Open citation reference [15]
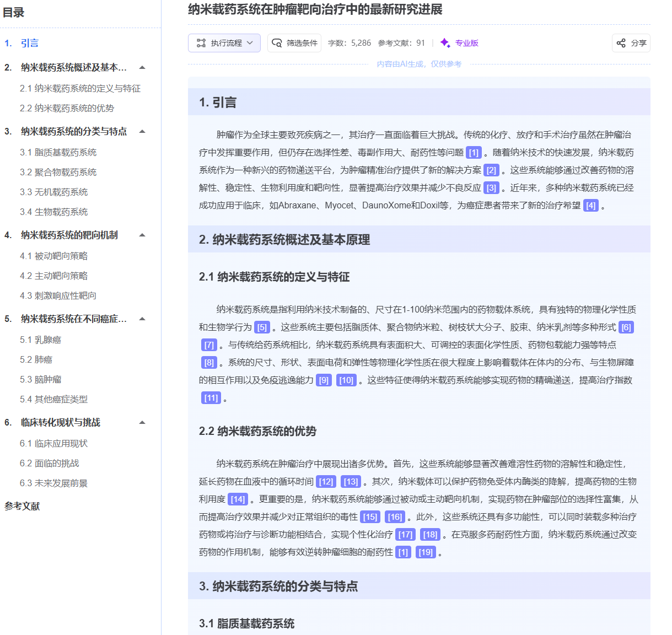The width and height of the screenshot is (672, 635). 370,517
